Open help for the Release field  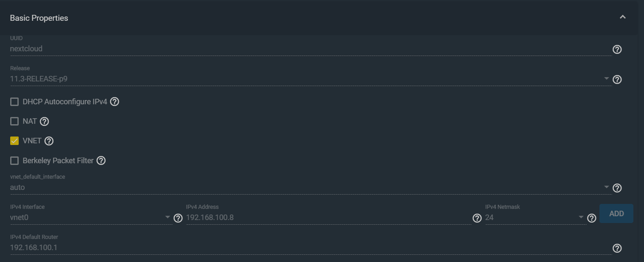click(x=617, y=79)
